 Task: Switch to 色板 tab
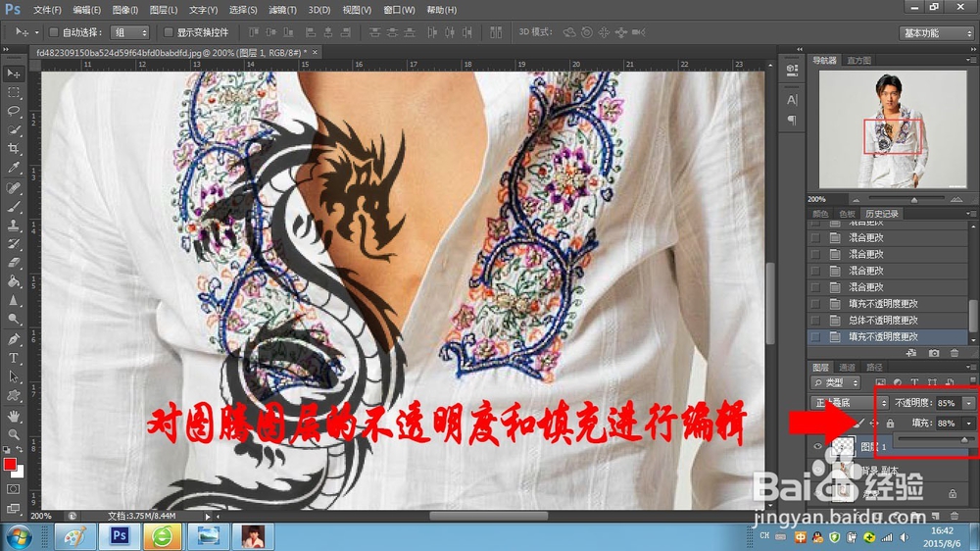coord(847,214)
